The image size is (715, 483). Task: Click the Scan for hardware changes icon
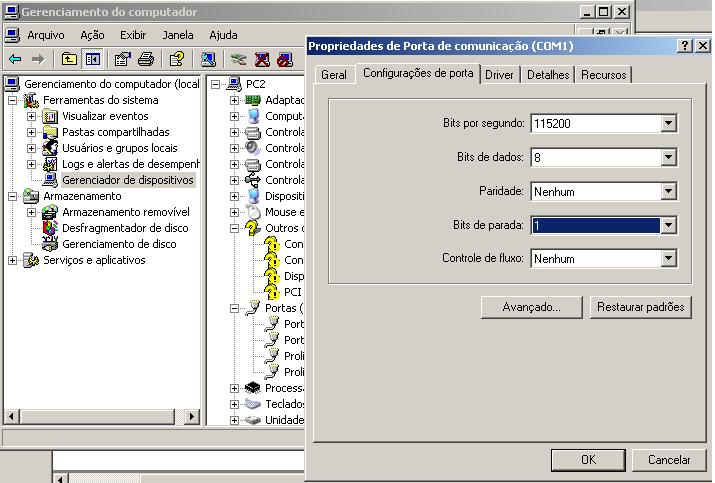tap(208, 59)
